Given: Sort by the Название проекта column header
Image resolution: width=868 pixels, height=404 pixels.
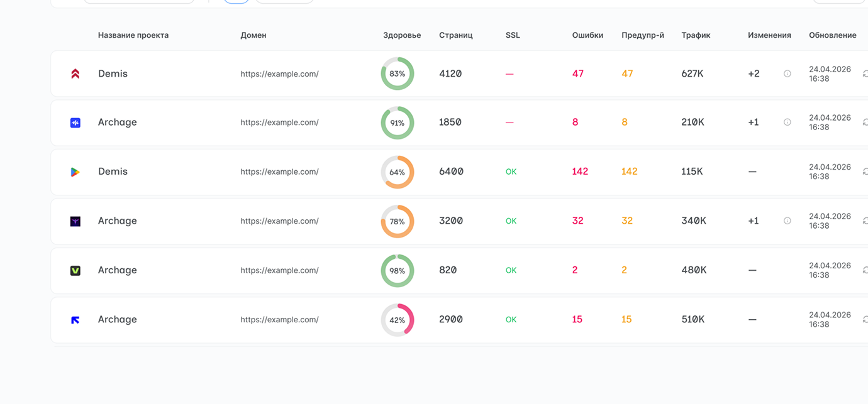Looking at the screenshot, I should tap(133, 35).
